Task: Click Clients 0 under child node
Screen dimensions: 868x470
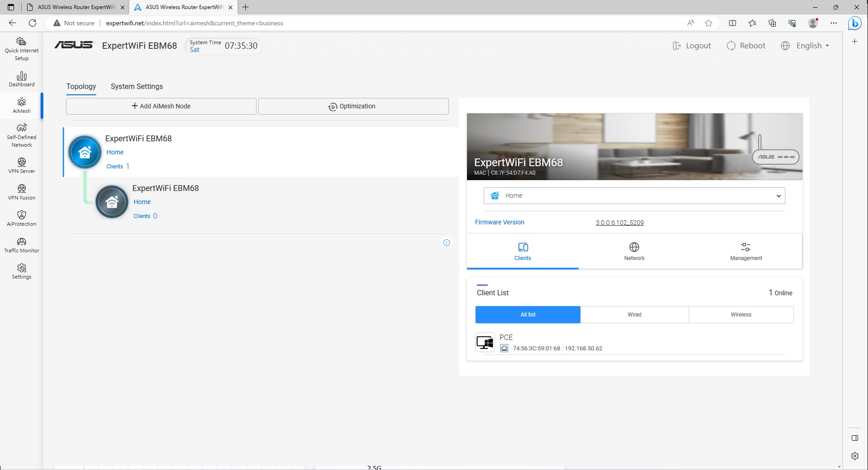Action: click(x=145, y=216)
